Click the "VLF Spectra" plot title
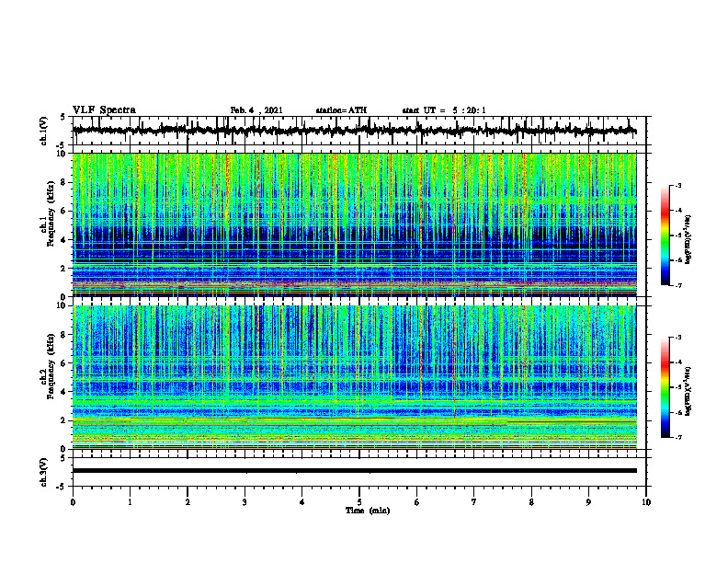Viewport: 728px width, 563px height. pos(104,110)
